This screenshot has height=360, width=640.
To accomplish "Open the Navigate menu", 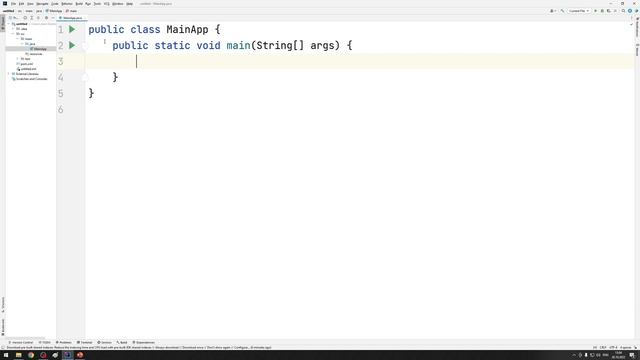I will click(x=42, y=4).
